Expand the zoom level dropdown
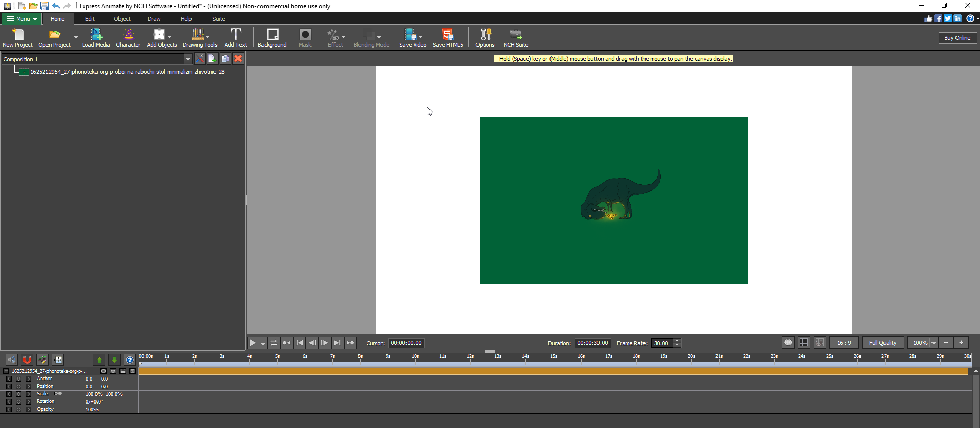Viewport: 980px width, 428px height. tap(934, 343)
